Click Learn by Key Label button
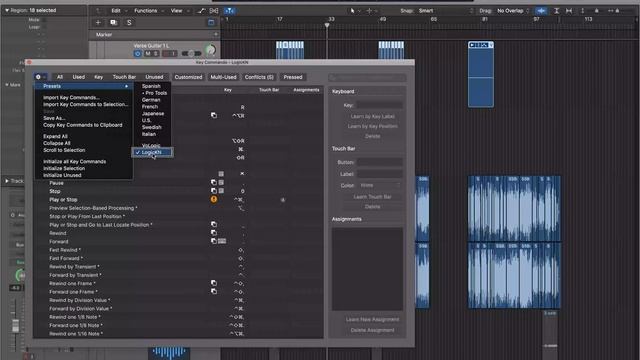Image resolution: width=640 pixels, height=360 pixels. pos(373,116)
